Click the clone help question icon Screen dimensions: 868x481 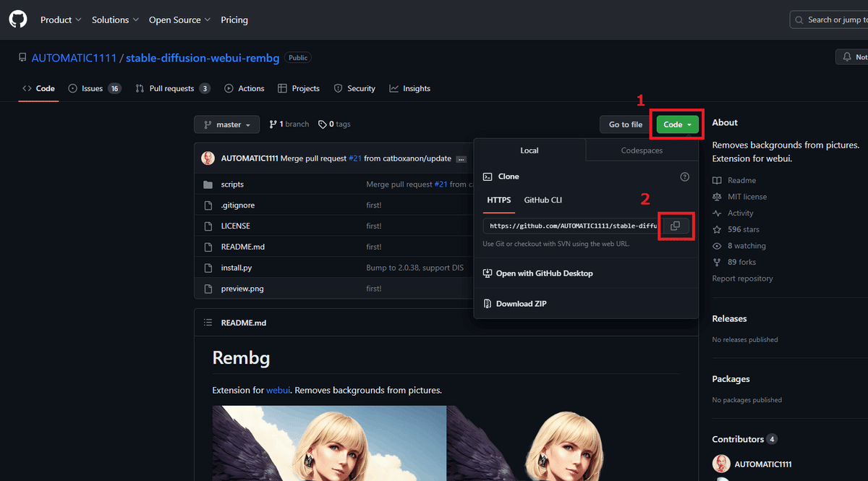[685, 176]
